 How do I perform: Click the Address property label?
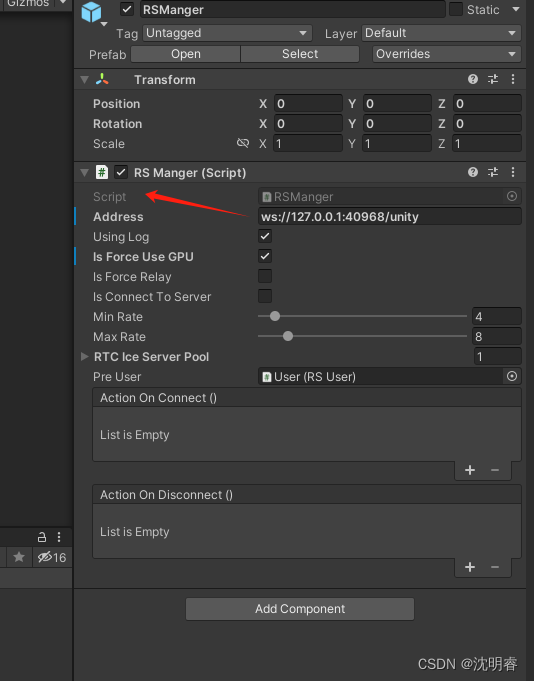click(x=118, y=216)
